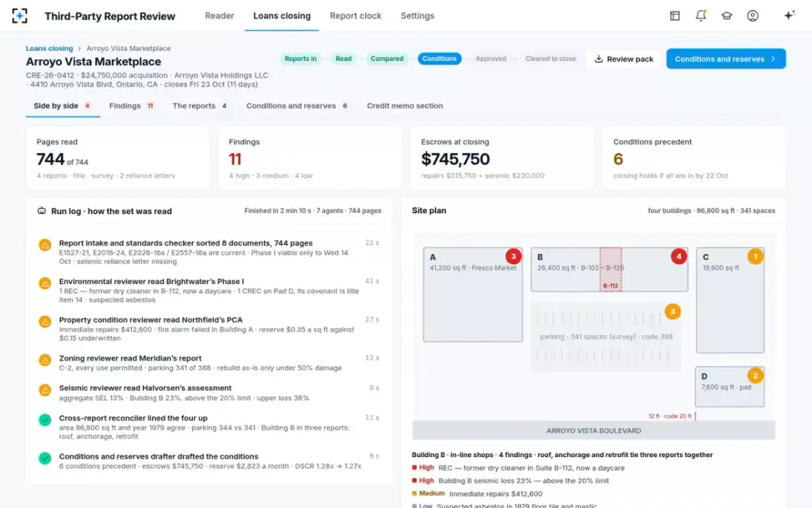812x508 pixels.
Task: Click green check beside Cross-report reconciler
Action: [x=45, y=420]
